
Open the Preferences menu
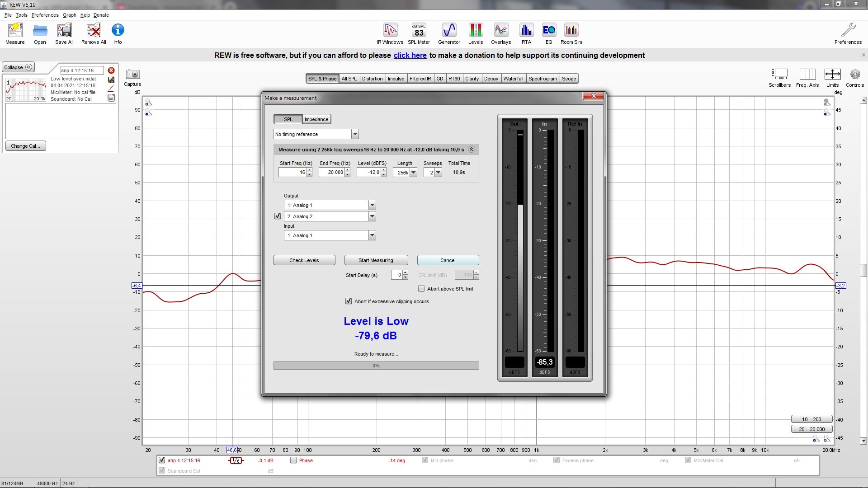pyautogui.click(x=45, y=15)
